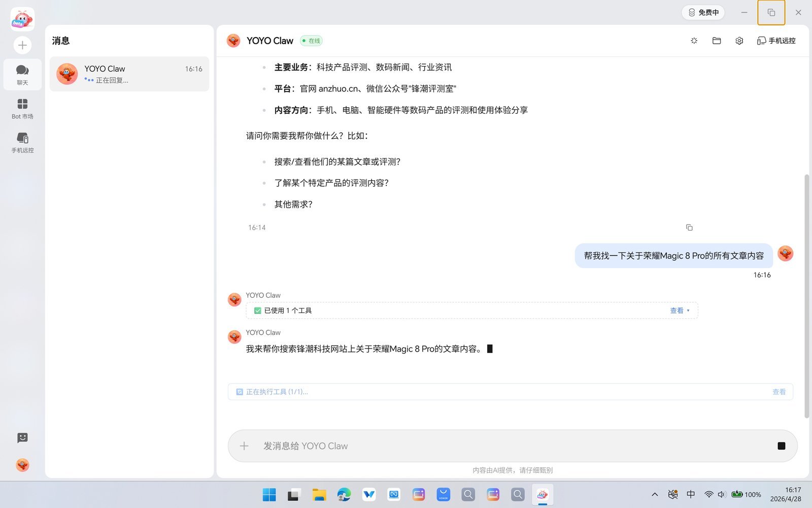812x508 pixels.
Task: Open the feedback smiley icon in sidebar
Action: point(22,438)
